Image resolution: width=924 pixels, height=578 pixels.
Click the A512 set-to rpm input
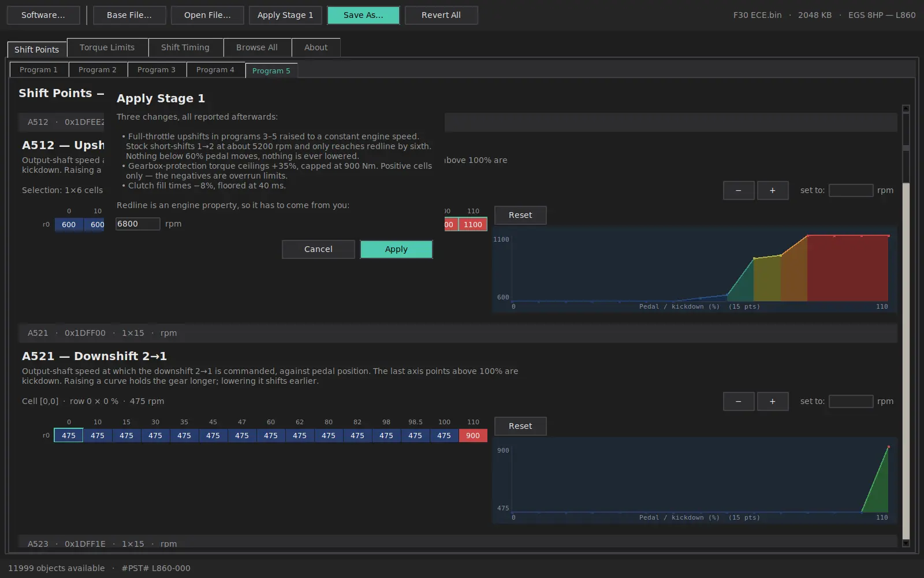851,190
